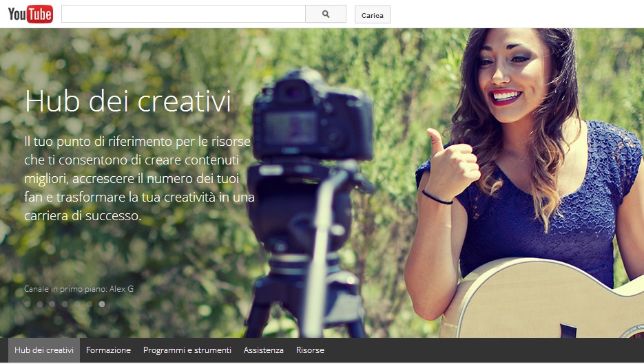Select the sixth carousel dot
Viewport: 644px width, 364px height.
pos(90,303)
